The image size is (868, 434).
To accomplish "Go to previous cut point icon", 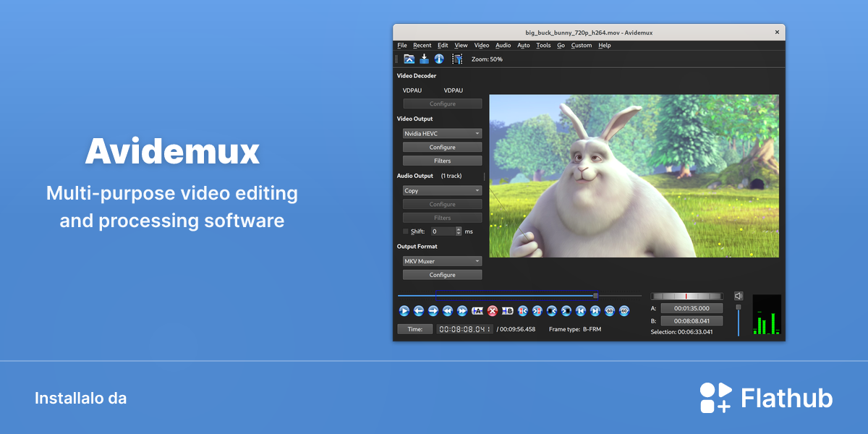I will pyautogui.click(x=523, y=311).
